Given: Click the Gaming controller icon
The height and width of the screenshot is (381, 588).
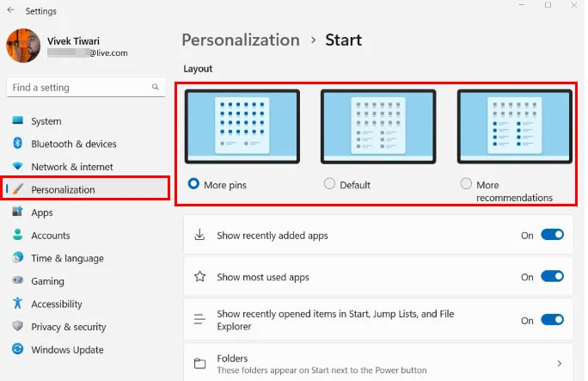Looking at the screenshot, I should [17, 281].
